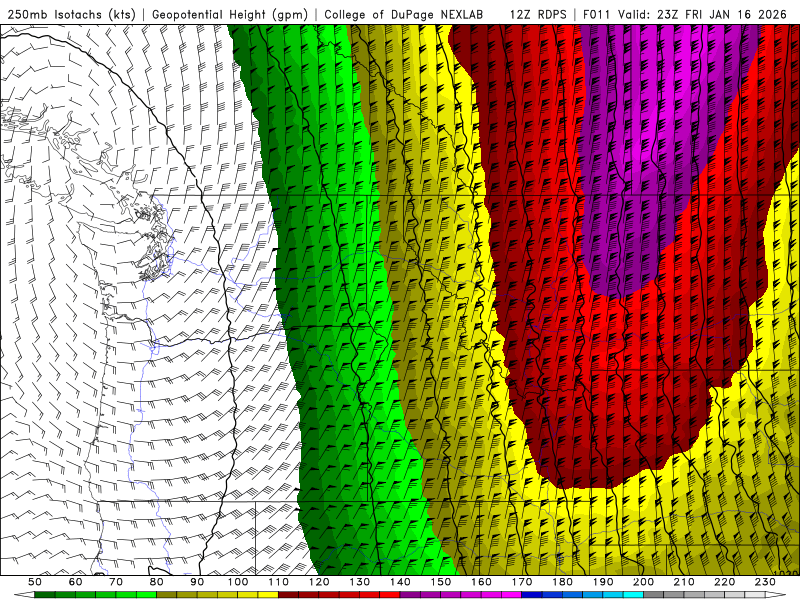This screenshot has height=600, width=800.
Task: Click the '120' label on the color scale
Action: pos(319,582)
